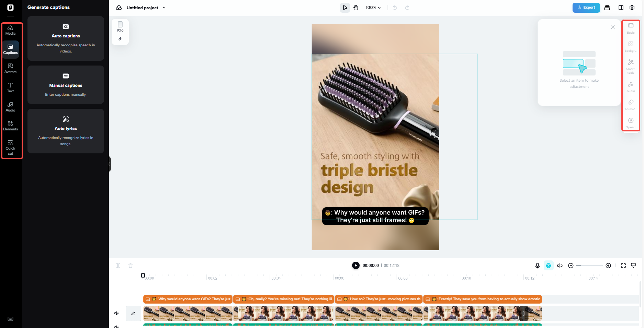Mute the lower audio track speaker icon
The height and width of the screenshot is (328, 644).
(x=116, y=326)
